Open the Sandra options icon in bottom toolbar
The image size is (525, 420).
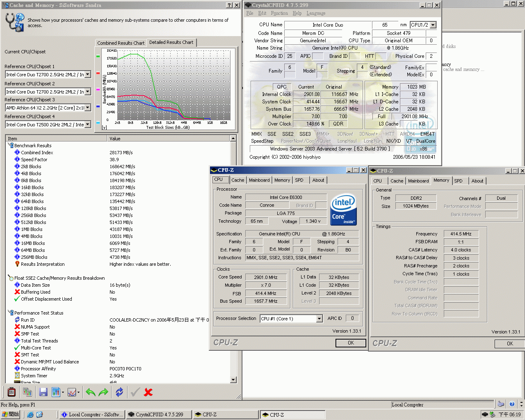click(x=11, y=392)
